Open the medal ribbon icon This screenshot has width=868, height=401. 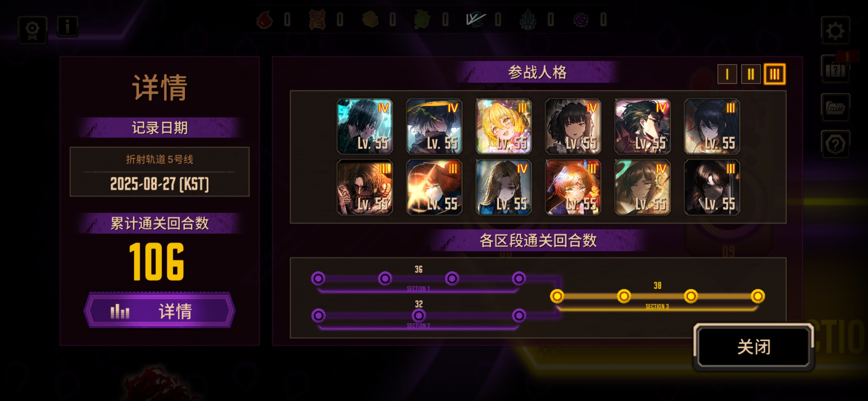point(33,30)
